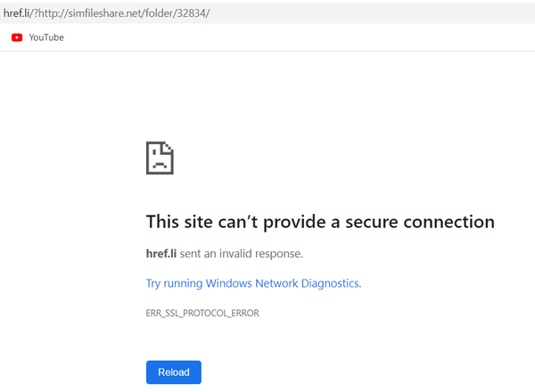The height and width of the screenshot is (392, 535).
Task: Click the empty bookmarks bar right of YouTube
Action: (297, 37)
